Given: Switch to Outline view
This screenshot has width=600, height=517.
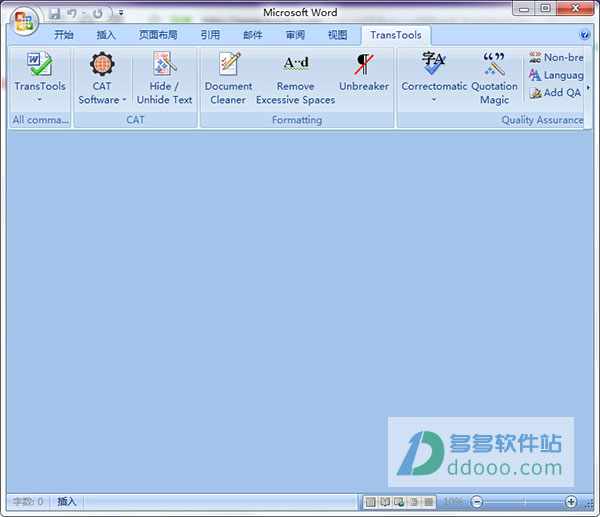Looking at the screenshot, I should [414, 502].
